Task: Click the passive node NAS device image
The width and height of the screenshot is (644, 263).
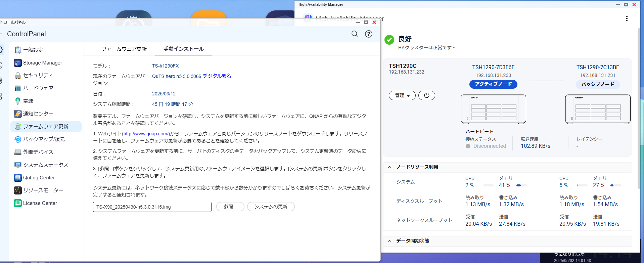Action: coord(598,109)
